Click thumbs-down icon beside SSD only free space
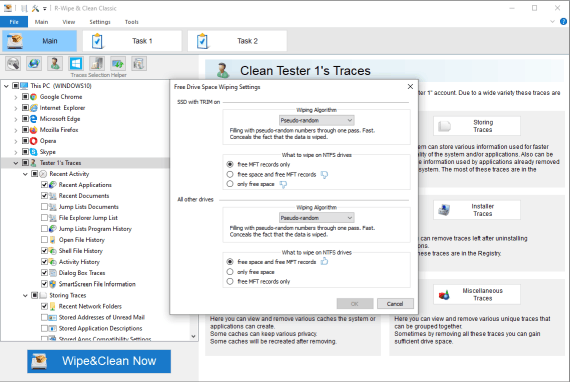The width and height of the screenshot is (570, 382). click(x=283, y=185)
